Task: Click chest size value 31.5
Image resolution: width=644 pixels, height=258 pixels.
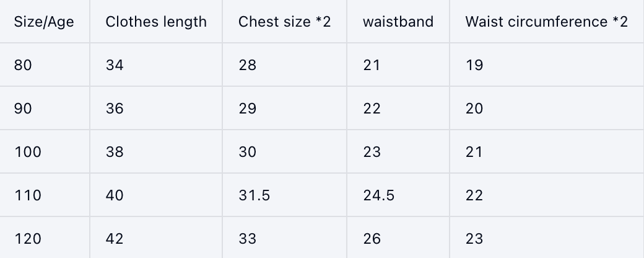Action: 254,195
